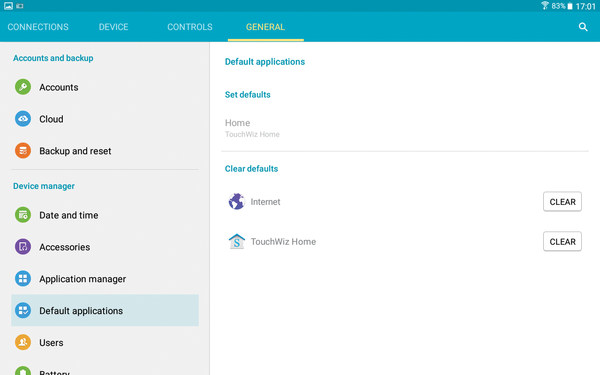Click the Internet app label
This screenshot has width=600, height=375.
265,202
